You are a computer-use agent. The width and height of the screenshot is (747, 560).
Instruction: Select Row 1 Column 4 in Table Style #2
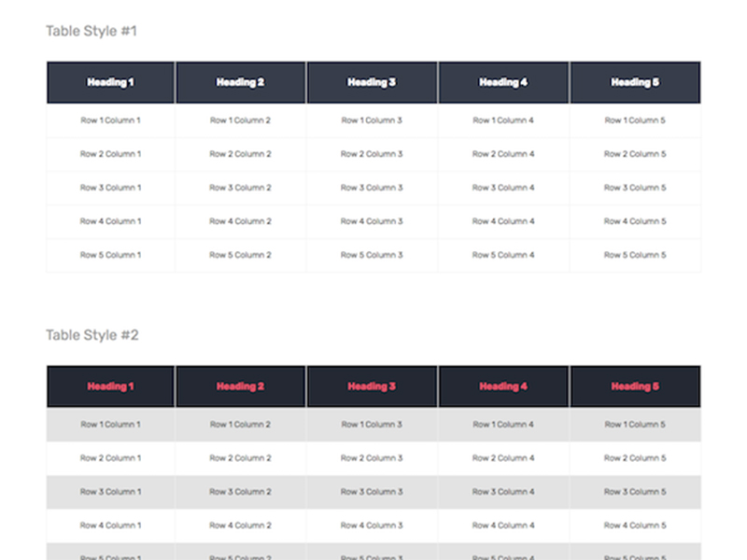coord(503,425)
